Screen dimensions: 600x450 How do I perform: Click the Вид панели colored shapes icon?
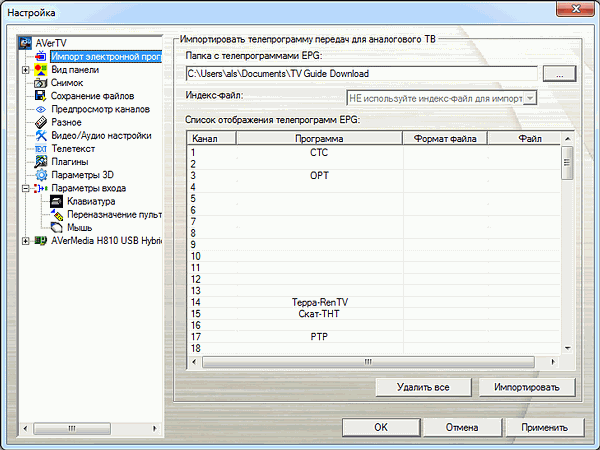point(41,70)
